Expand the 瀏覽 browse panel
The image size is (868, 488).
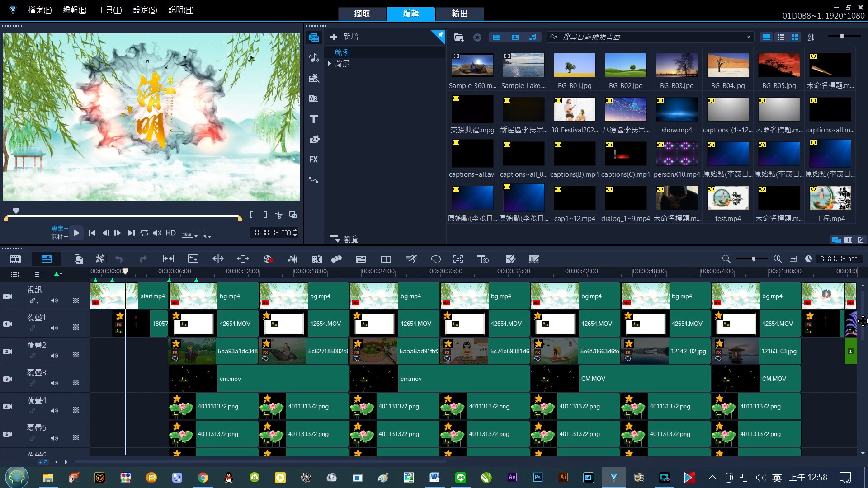[x=344, y=239]
